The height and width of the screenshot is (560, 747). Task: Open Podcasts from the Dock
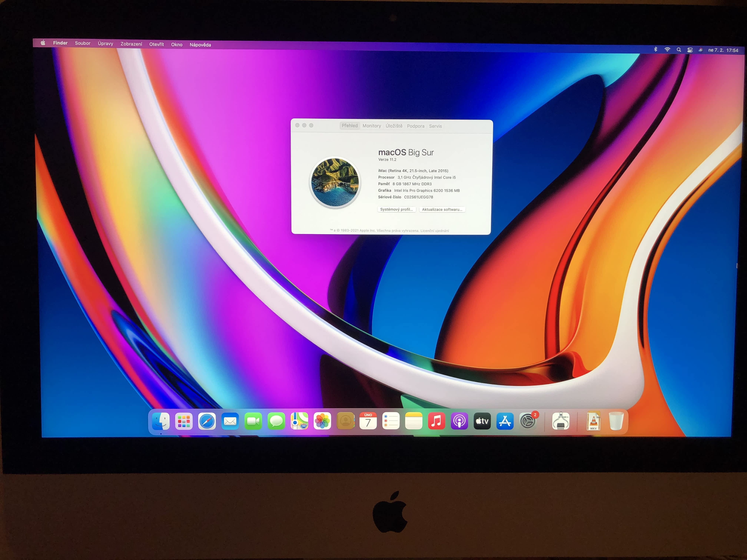tap(459, 421)
